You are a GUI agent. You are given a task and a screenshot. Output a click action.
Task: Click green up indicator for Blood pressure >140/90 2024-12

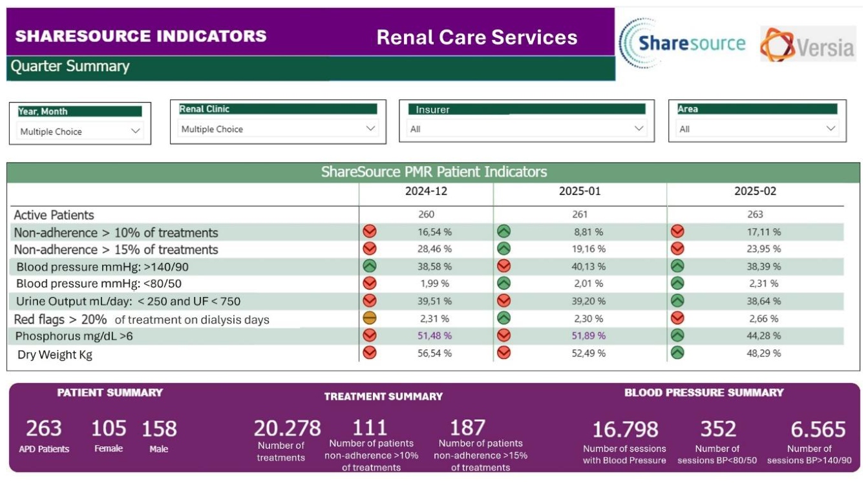pyautogui.click(x=370, y=265)
